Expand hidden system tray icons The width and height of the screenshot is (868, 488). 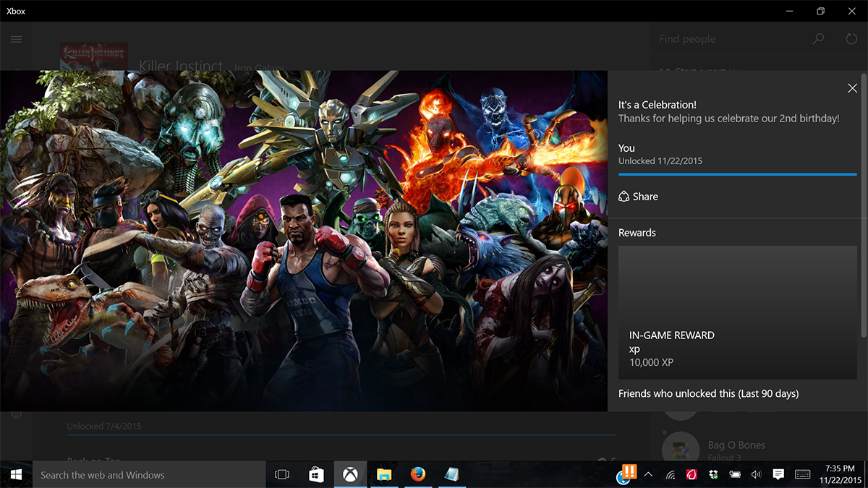pyautogui.click(x=648, y=475)
